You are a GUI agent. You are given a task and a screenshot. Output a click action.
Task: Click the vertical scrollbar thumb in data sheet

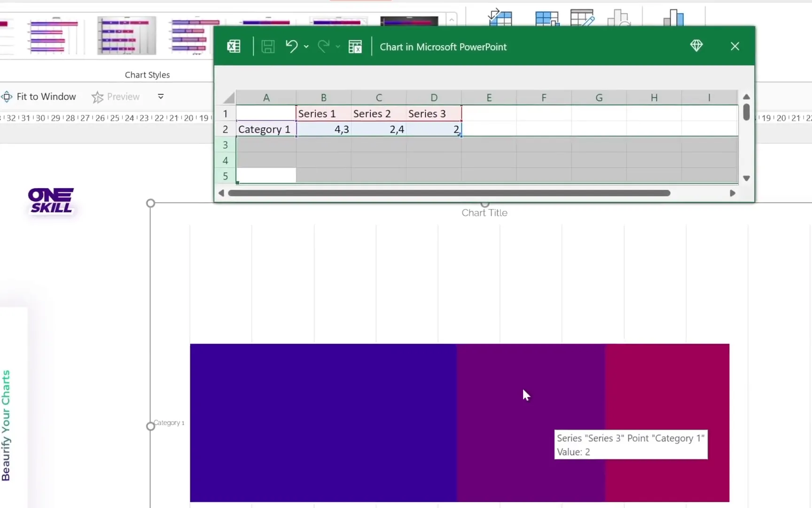[746, 112]
